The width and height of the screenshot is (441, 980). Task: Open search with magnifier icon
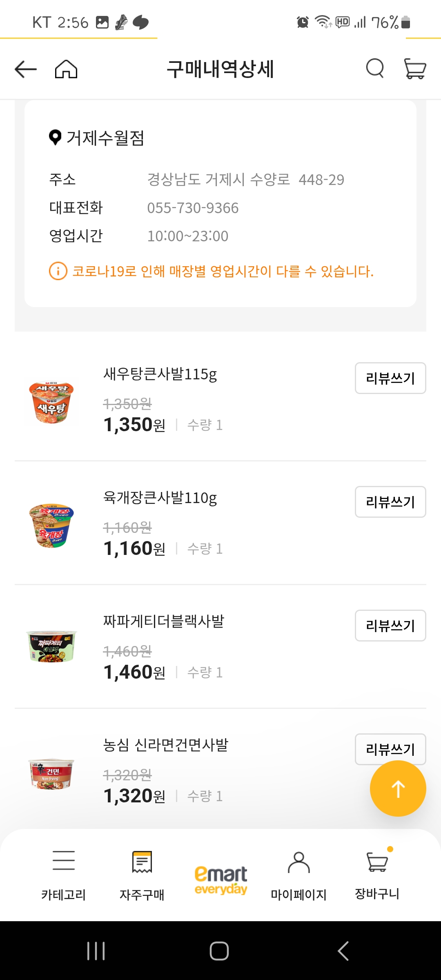coord(375,68)
